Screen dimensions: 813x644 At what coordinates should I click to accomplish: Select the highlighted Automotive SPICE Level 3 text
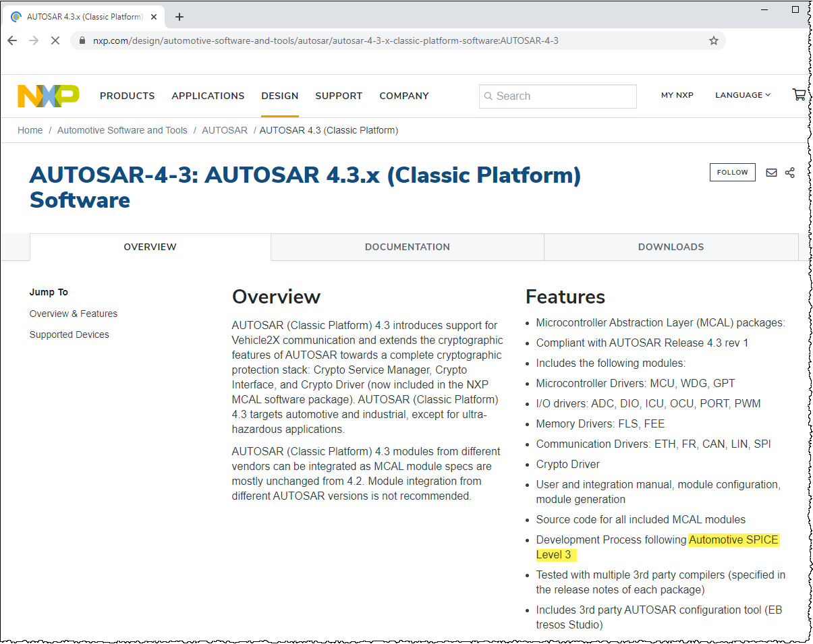733,539
